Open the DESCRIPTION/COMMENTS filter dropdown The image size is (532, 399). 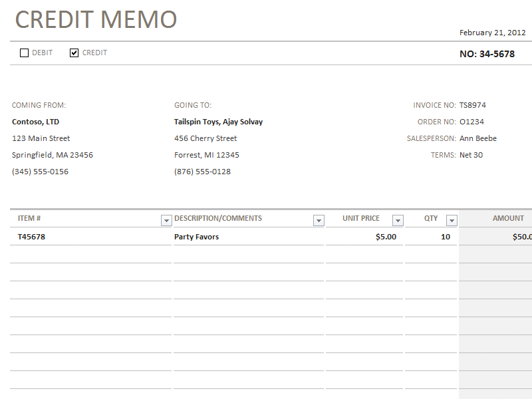pyautogui.click(x=319, y=221)
